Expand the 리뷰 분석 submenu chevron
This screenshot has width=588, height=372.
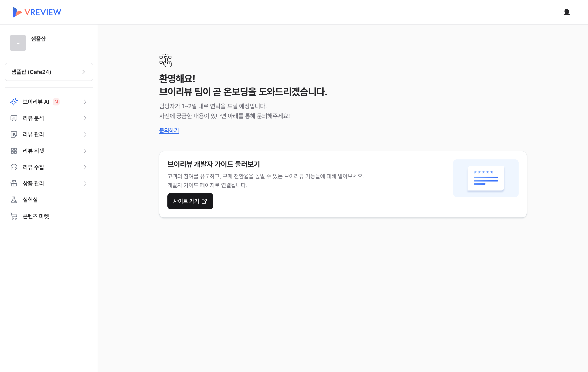pos(85,118)
